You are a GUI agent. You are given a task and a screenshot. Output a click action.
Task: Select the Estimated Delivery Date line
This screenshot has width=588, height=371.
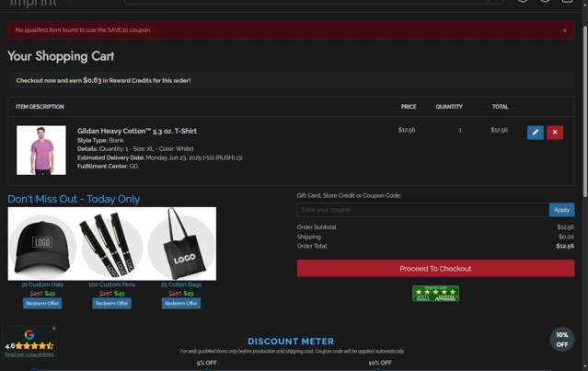coord(160,157)
